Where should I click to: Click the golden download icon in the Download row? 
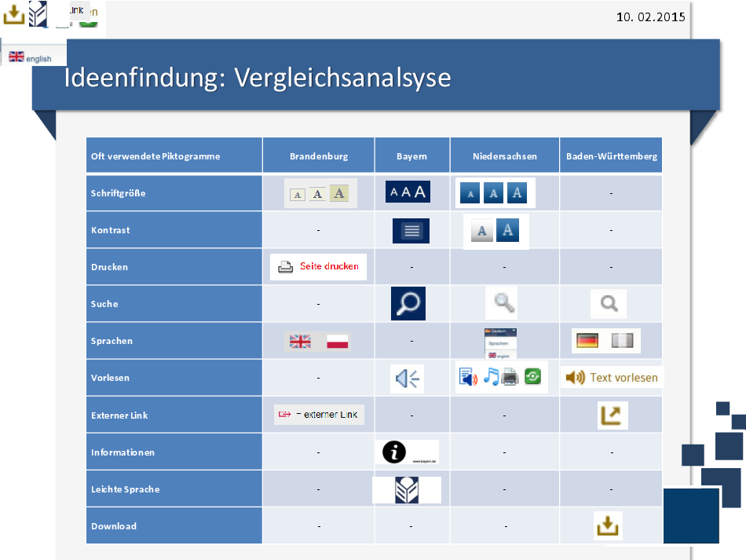coord(609,525)
